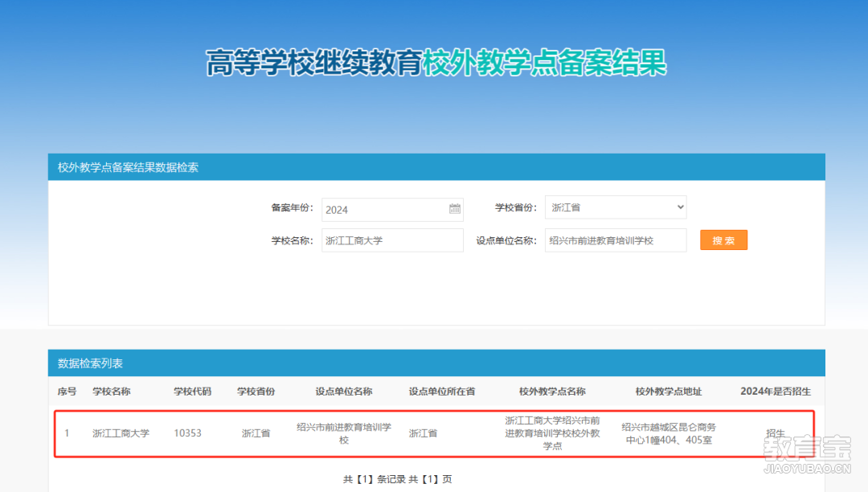Image resolution: width=868 pixels, height=492 pixels.
Task: Click the 学校名称 input with 浙江工商大学
Action: pos(392,240)
